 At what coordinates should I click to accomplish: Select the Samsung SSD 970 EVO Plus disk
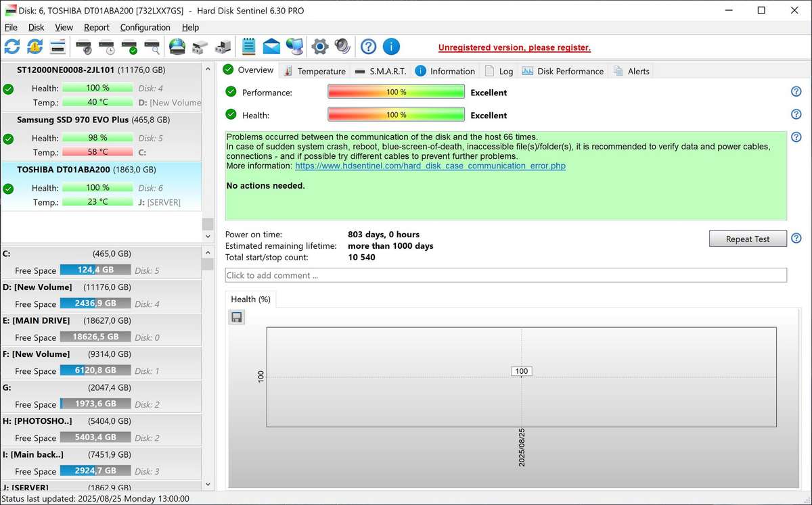coord(93,120)
